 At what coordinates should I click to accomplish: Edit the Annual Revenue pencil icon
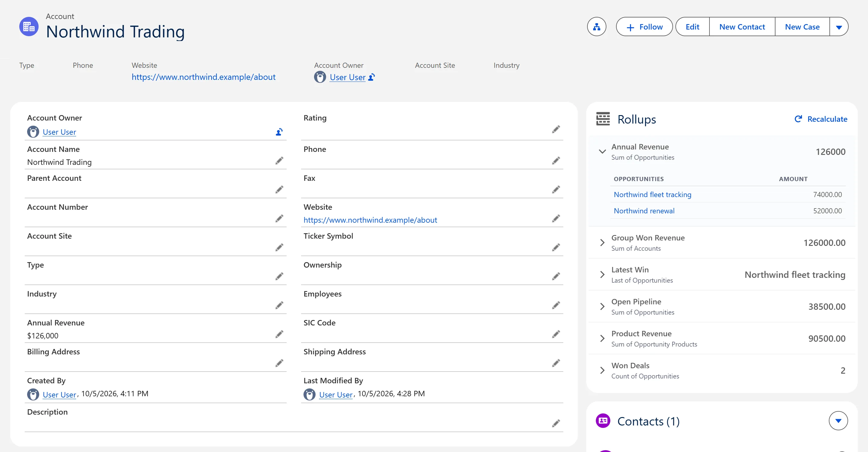tap(279, 334)
